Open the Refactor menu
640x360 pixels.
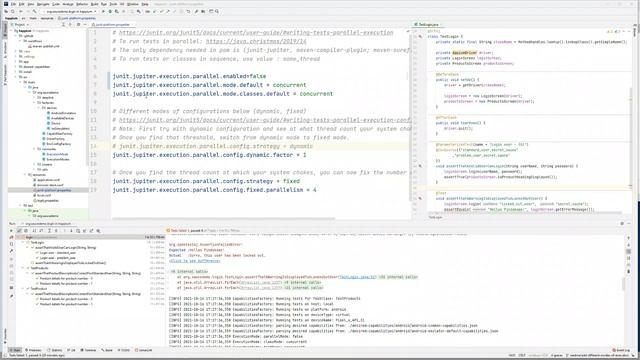point(82,4)
